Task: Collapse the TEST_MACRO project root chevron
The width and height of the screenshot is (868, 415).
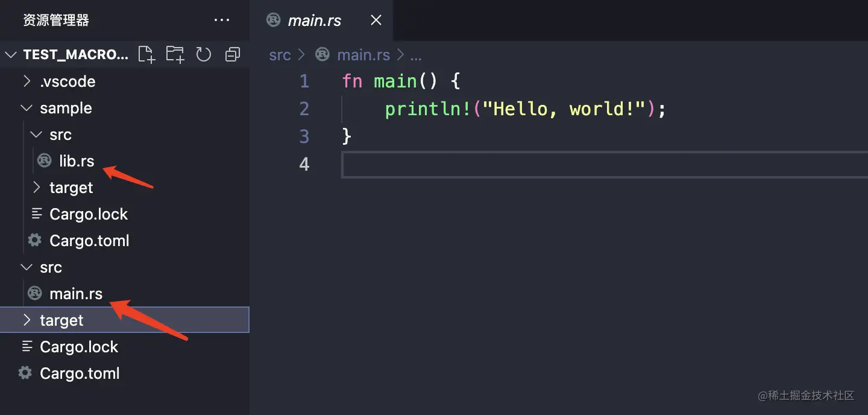Action: [x=11, y=55]
